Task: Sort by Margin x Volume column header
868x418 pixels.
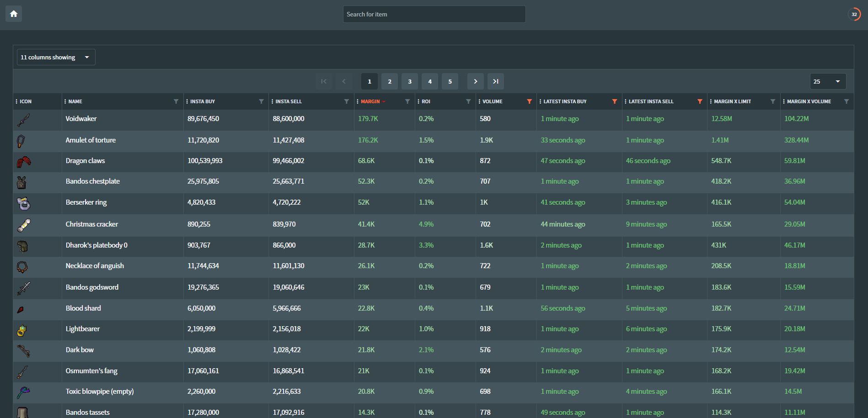Action: 809,101
